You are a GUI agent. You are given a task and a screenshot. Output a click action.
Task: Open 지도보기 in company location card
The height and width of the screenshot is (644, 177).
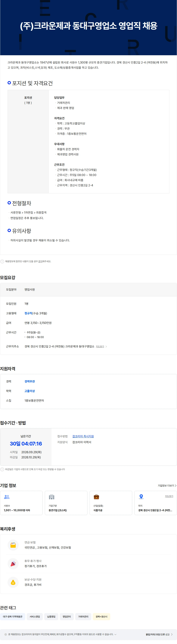tap(169, 496)
